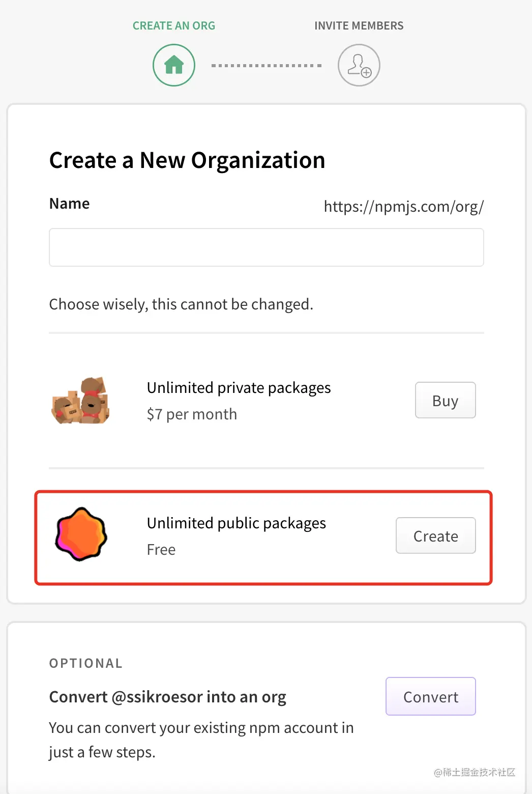Click the wombat boxes private packages image

81,401
